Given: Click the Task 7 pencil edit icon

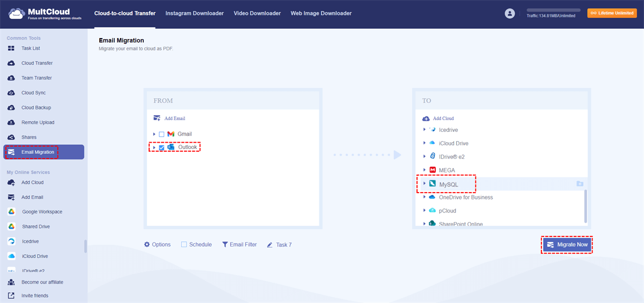Looking at the screenshot, I should coord(270,245).
